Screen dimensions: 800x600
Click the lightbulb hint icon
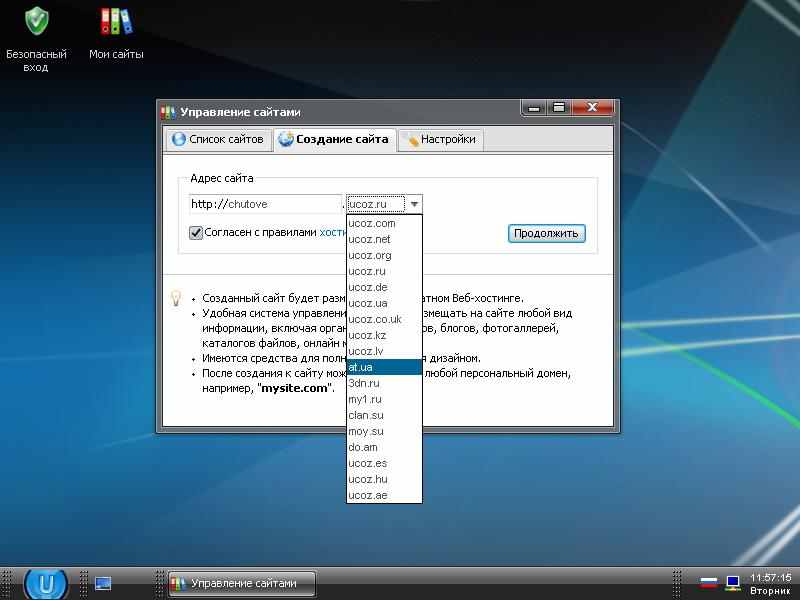176,298
